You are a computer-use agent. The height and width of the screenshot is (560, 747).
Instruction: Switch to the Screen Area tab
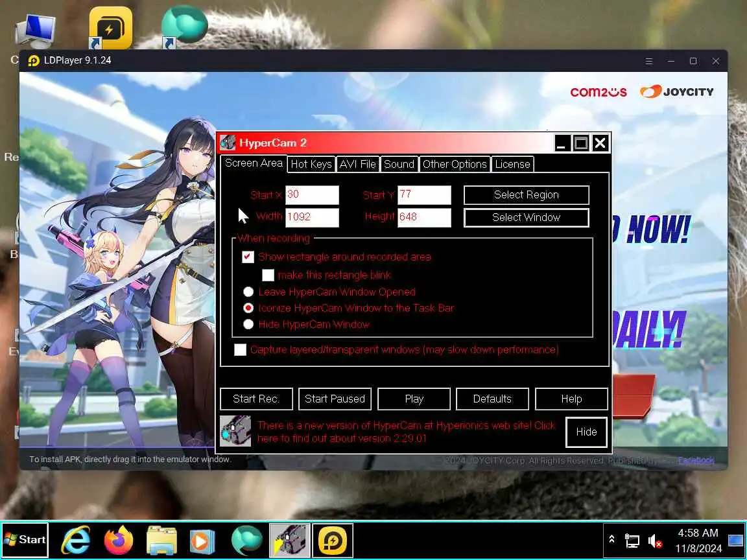[x=254, y=163]
